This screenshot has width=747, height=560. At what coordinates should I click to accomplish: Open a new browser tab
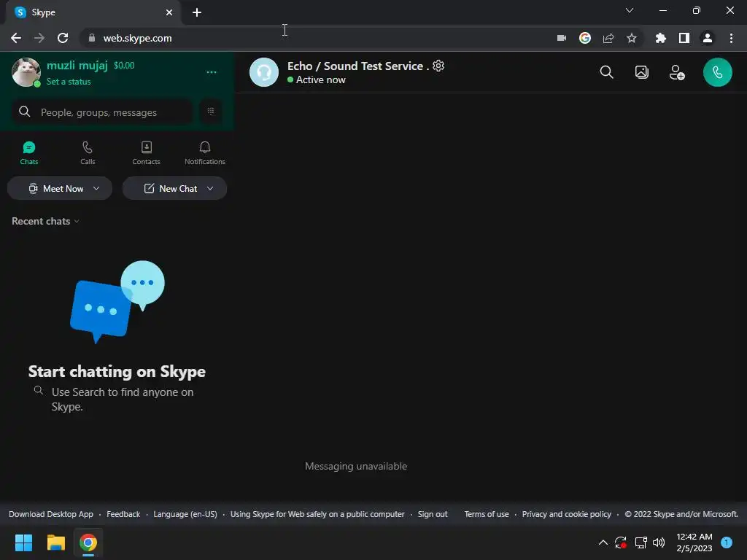coord(197,12)
